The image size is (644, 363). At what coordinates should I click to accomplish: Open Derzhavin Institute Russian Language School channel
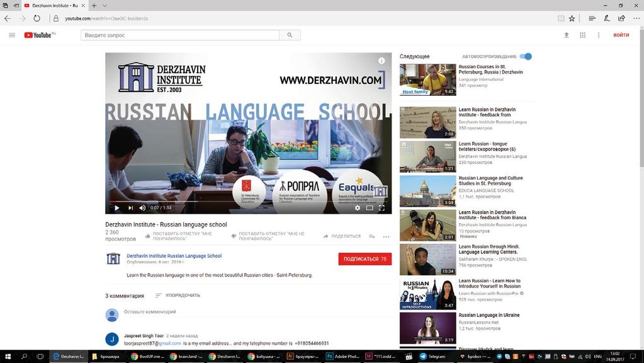[x=174, y=256]
